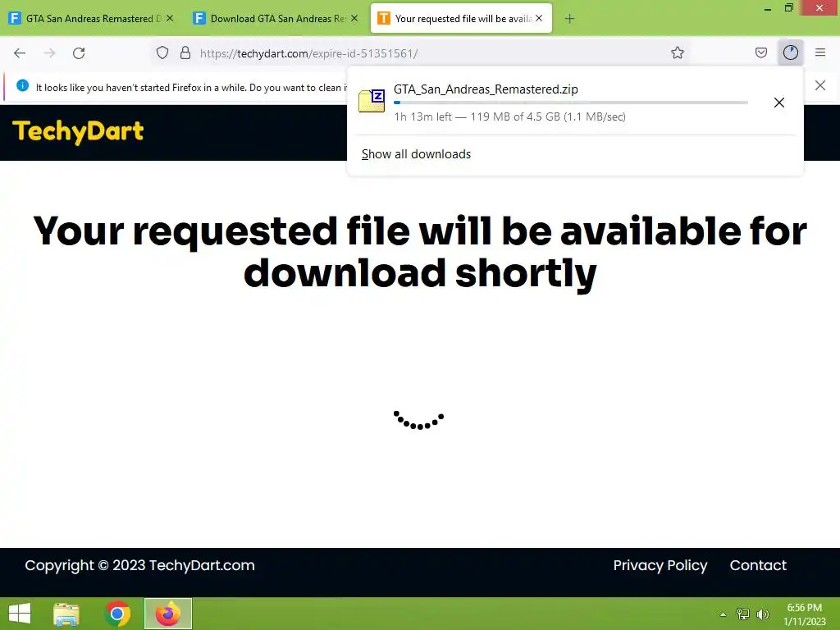Viewport: 840px width, 630px height.
Task: Dismiss the Firefox refresh notification bar
Action: (x=820, y=85)
